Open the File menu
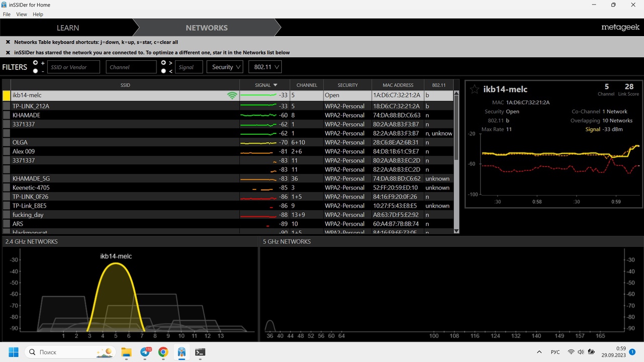This screenshot has height=362, width=644. click(x=7, y=15)
